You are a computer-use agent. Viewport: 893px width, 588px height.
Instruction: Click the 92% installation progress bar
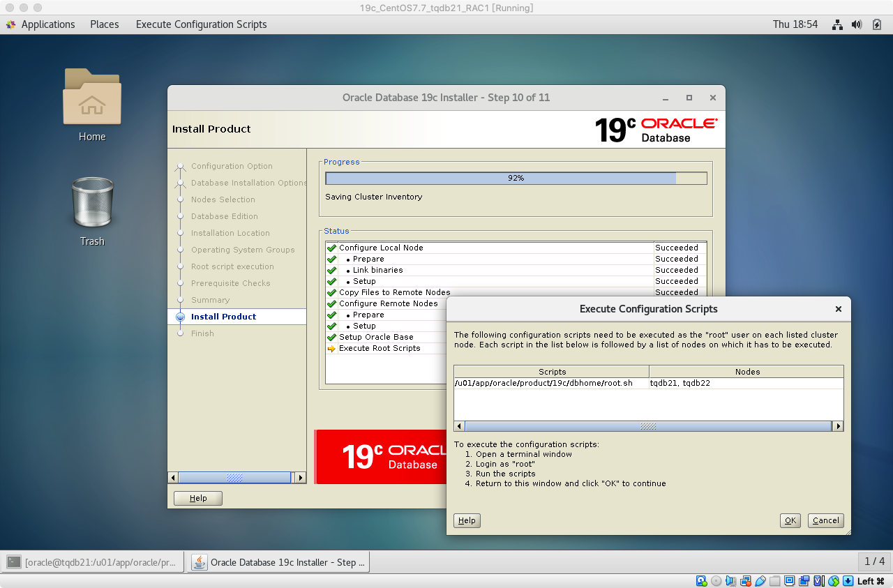pos(516,178)
